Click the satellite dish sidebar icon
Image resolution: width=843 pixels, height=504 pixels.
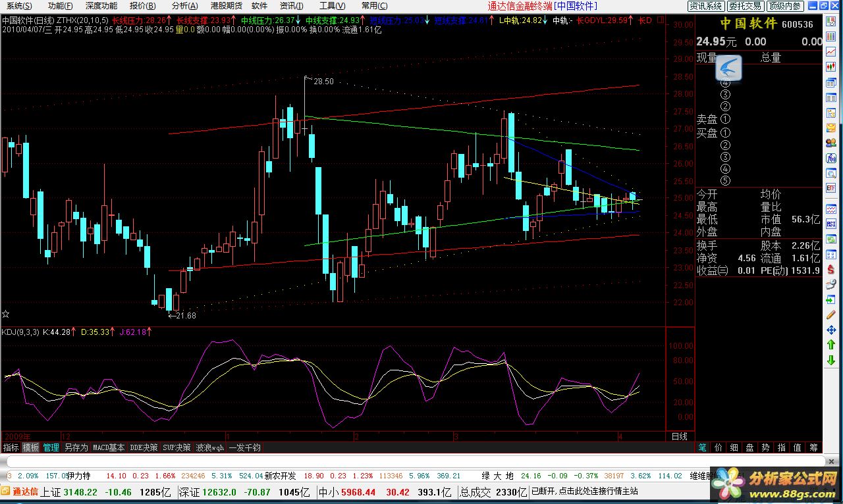pos(831,284)
